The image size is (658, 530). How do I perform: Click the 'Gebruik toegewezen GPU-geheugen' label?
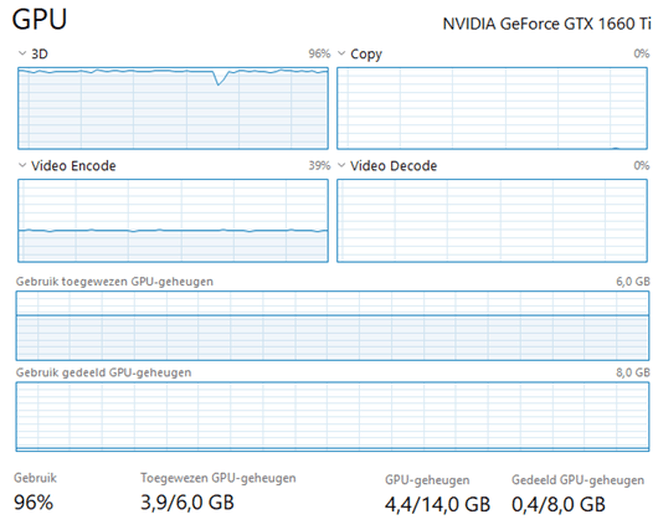click(x=115, y=282)
